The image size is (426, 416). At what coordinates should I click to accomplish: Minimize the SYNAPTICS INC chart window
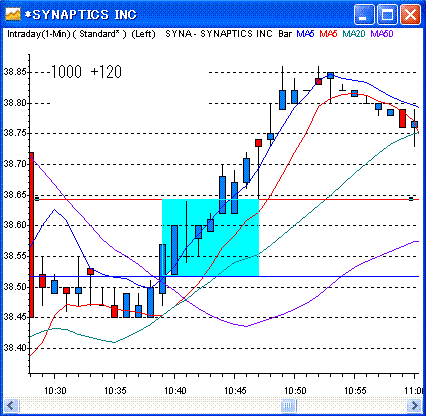click(364, 15)
